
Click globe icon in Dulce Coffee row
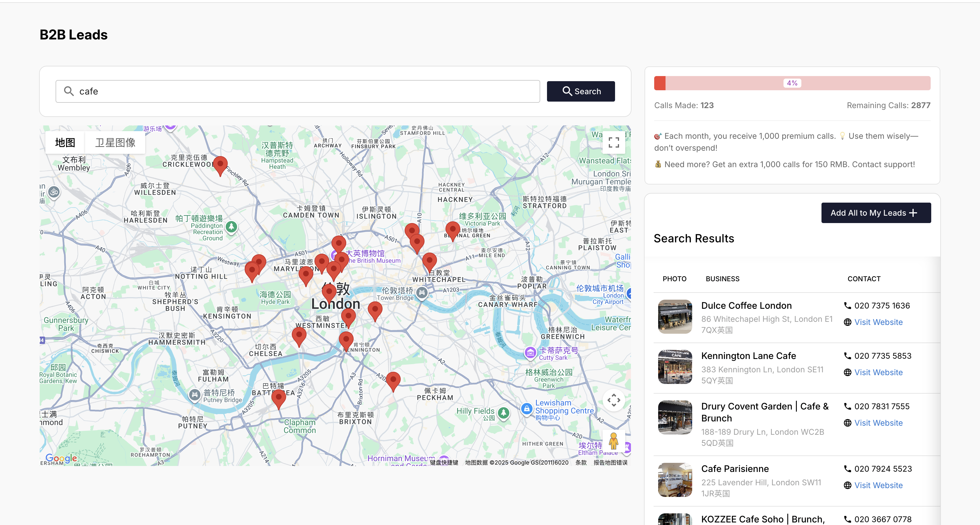847,322
